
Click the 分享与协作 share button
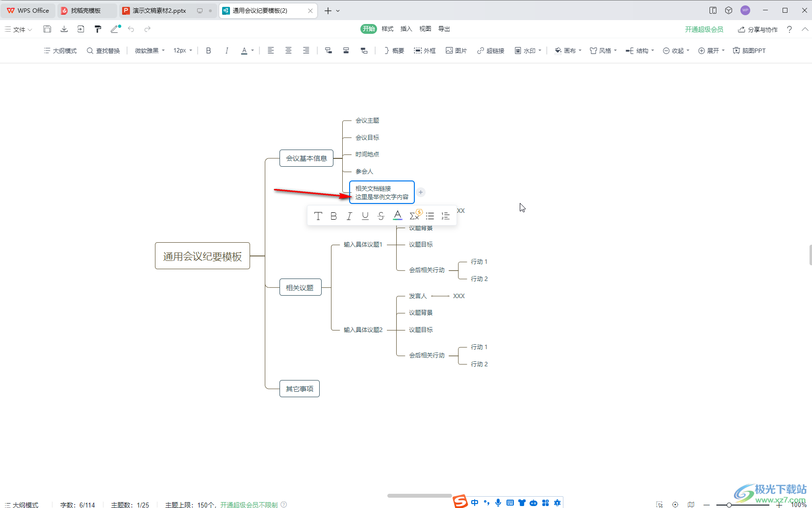[758, 29]
